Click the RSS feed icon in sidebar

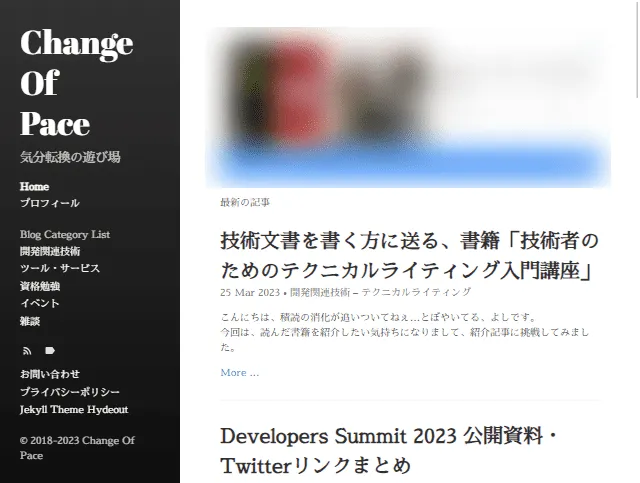26,350
